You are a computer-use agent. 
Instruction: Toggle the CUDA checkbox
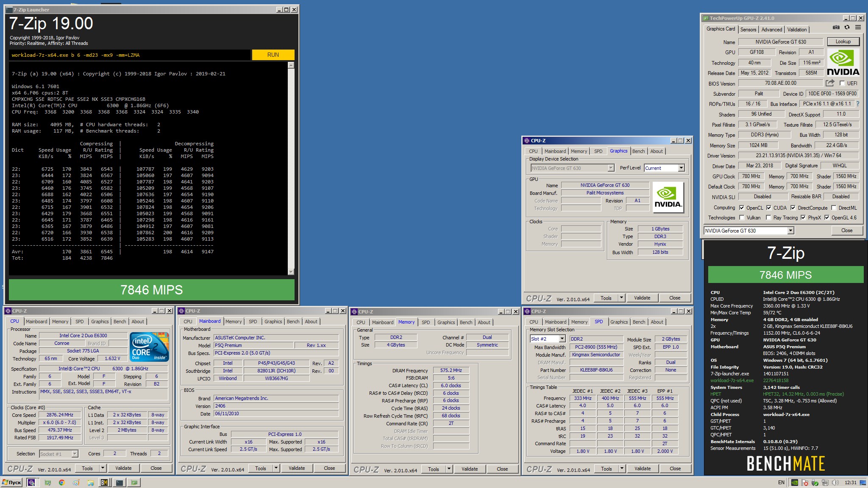(x=769, y=208)
